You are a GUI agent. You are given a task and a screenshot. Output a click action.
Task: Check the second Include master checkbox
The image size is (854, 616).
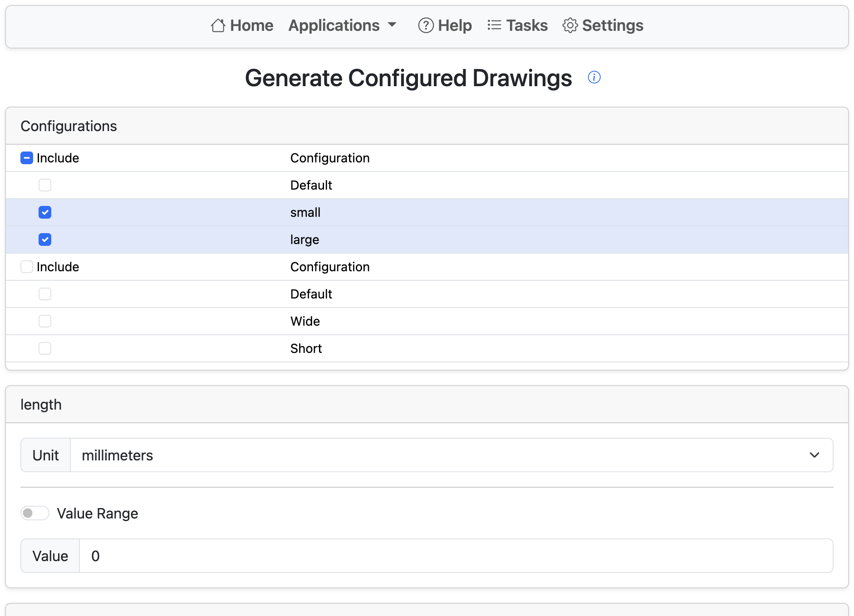(x=26, y=267)
